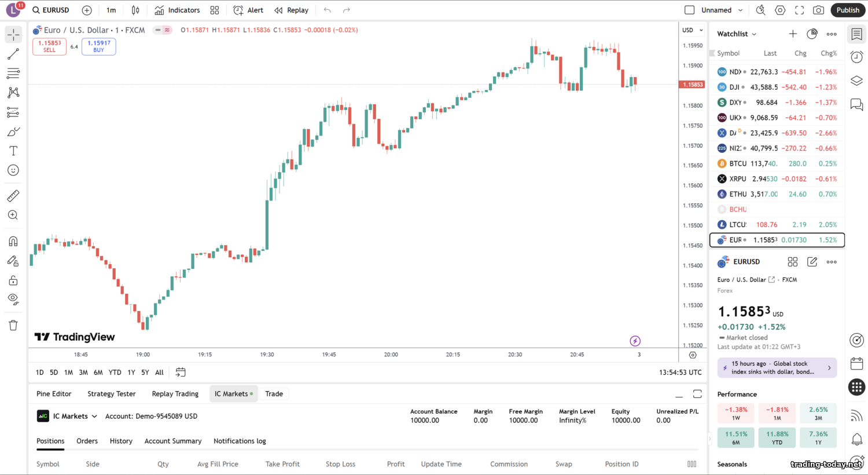
Task: Toggle hide all drawings eye icon
Action: [x=13, y=299]
